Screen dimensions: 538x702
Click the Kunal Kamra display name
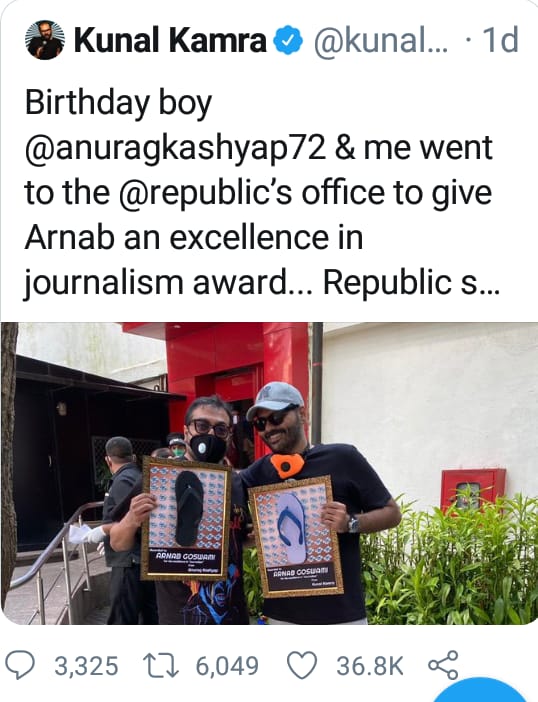[170, 40]
